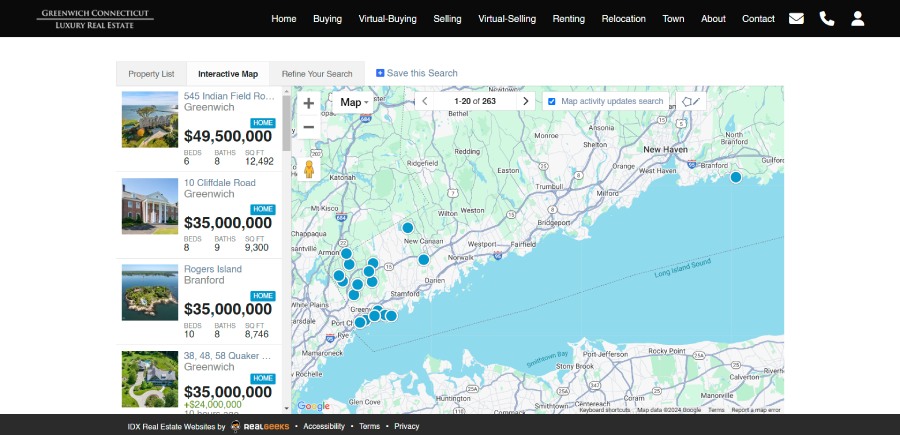The height and width of the screenshot is (435, 900).
Task: Click the +$24,000,000 price change text
Action: [x=212, y=405]
